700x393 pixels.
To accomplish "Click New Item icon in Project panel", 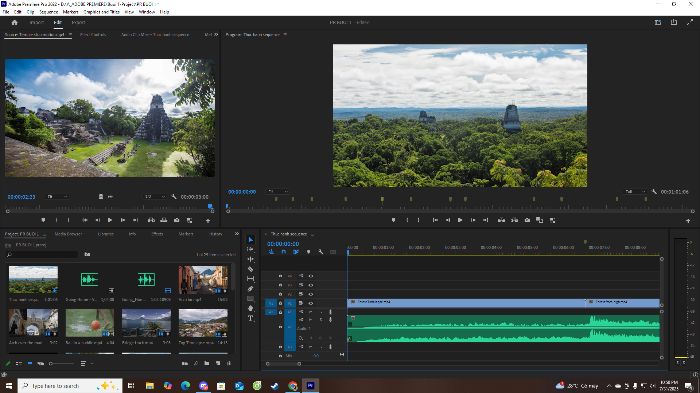I will point(218,364).
